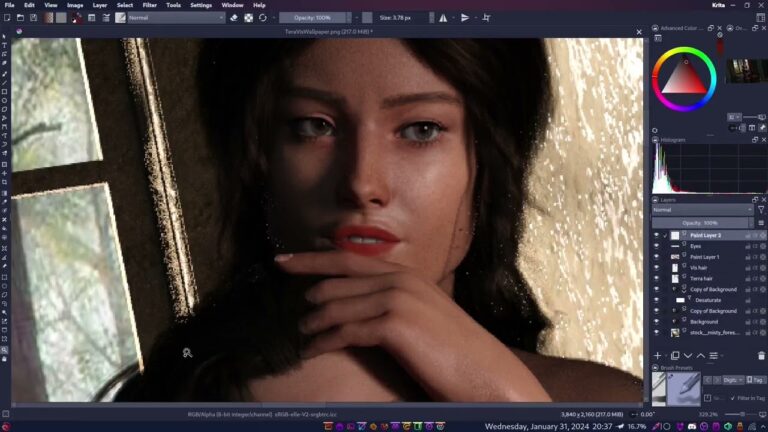
Task: Open layer properties list button
Action: pyautogui.click(x=714, y=356)
